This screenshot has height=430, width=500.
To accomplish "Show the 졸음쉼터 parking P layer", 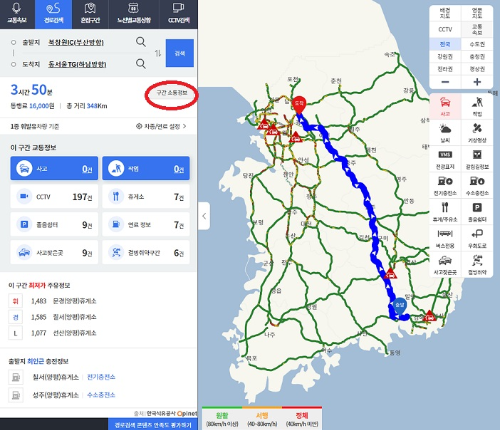I will [x=477, y=212].
